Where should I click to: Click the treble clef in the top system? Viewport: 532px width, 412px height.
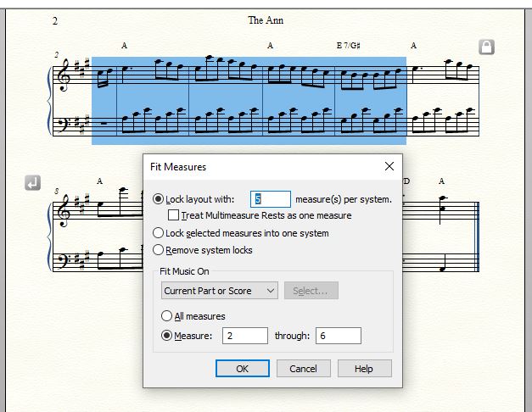point(64,77)
